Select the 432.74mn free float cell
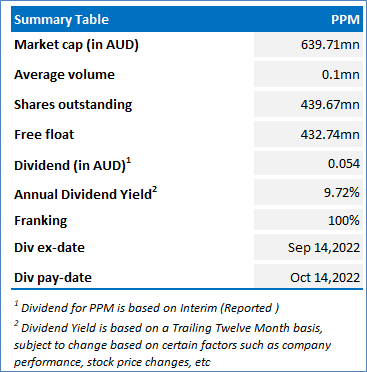The image size is (367, 372). pyautogui.click(x=308, y=134)
